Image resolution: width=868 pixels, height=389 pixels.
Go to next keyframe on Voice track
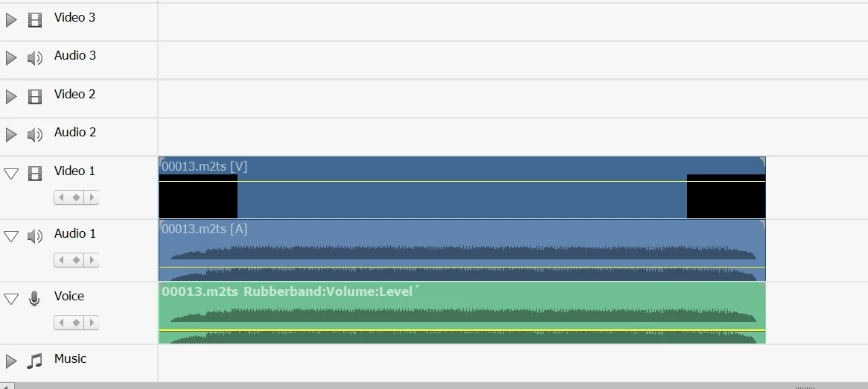pos(92,323)
